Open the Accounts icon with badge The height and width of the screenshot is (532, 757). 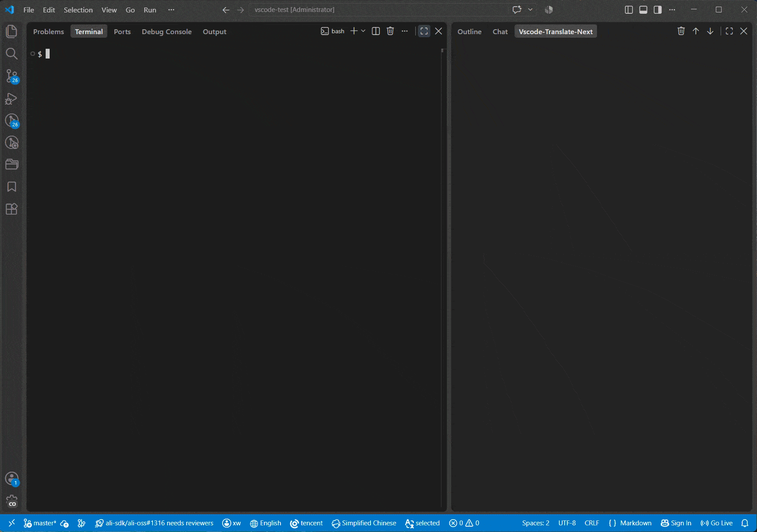[12, 479]
